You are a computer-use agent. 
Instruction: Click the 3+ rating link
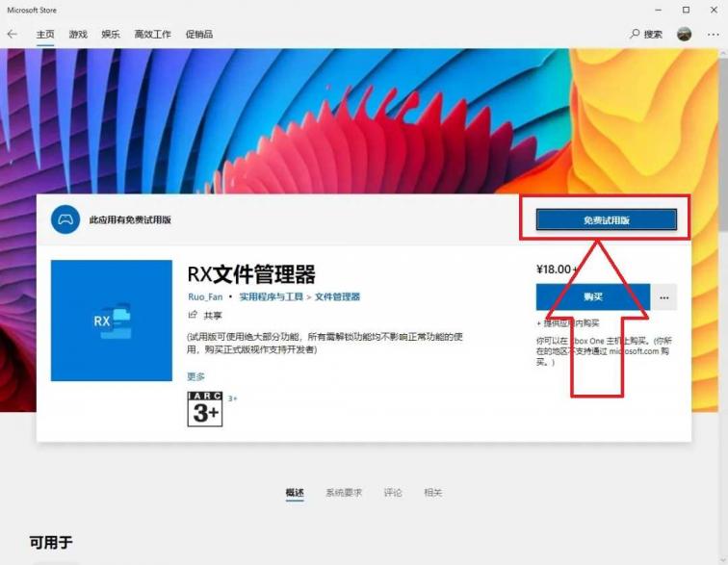point(233,398)
